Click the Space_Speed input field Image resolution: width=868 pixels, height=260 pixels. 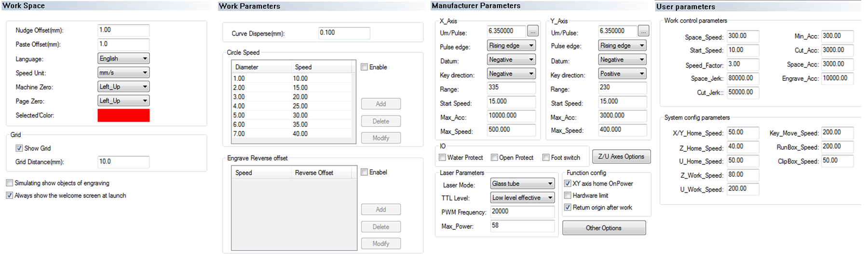(x=742, y=36)
